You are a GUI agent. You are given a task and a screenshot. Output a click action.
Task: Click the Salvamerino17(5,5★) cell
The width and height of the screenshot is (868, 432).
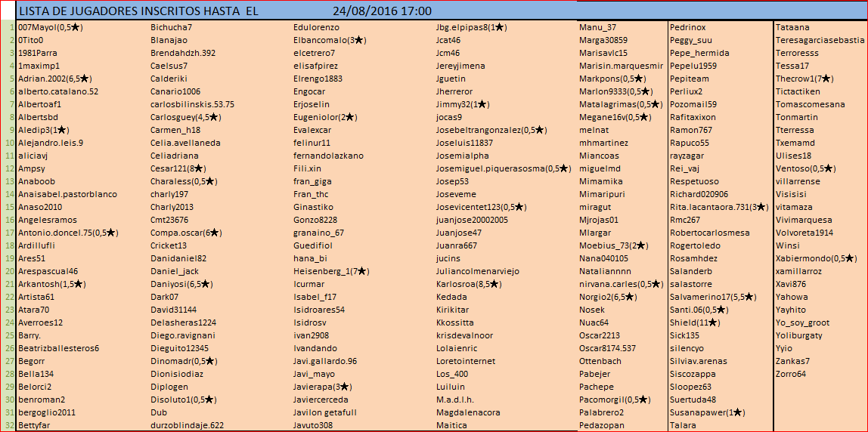(x=713, y=297)
